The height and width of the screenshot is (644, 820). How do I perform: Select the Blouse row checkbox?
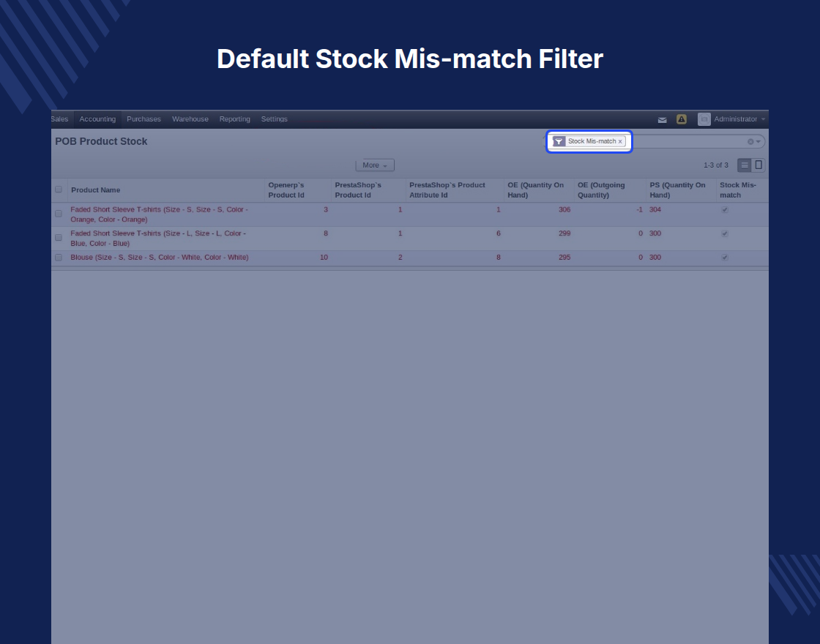(x=59, y=257)
